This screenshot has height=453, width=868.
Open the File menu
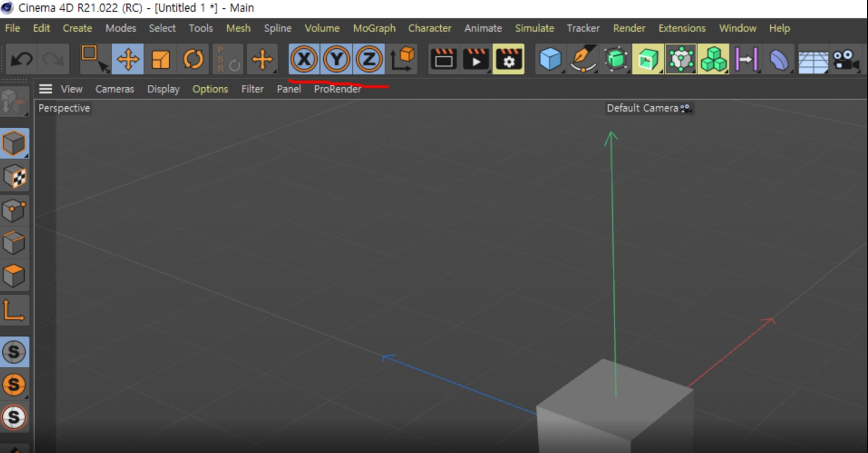[13, 28]
